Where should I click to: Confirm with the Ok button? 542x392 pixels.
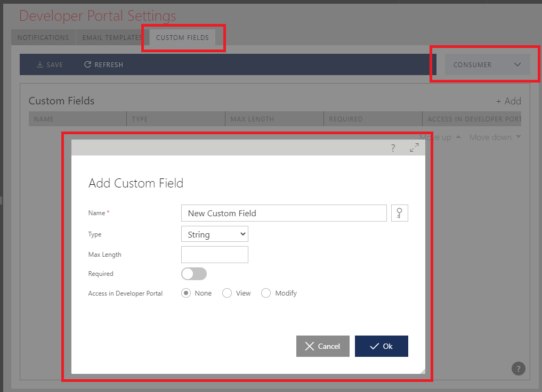point(382,346)
